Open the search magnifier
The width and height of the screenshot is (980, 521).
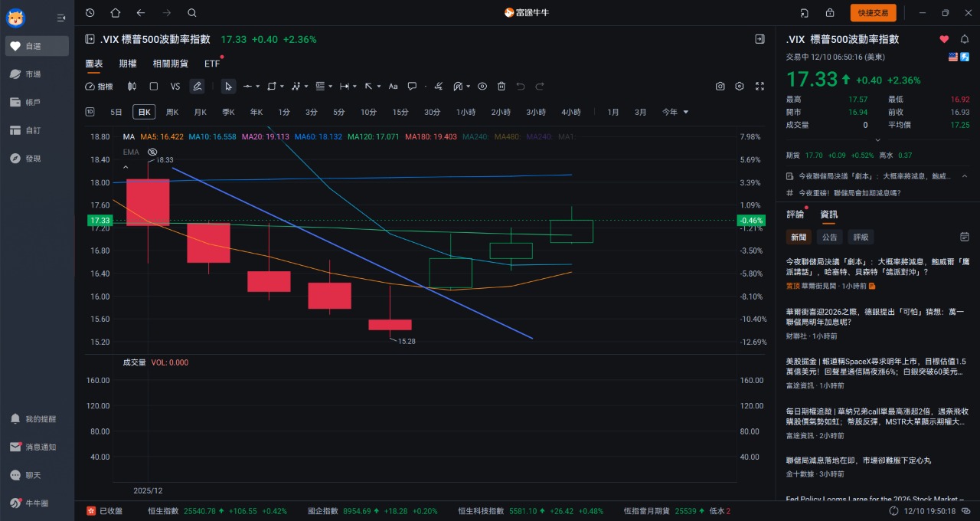pyautogui.click(x=191, y=12)
